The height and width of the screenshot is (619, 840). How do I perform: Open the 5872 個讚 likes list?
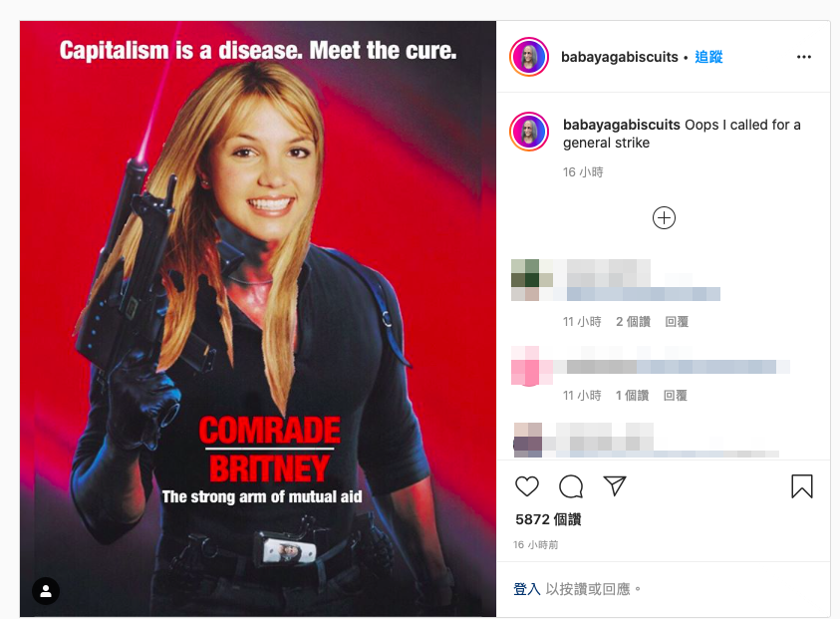[548, 519]
